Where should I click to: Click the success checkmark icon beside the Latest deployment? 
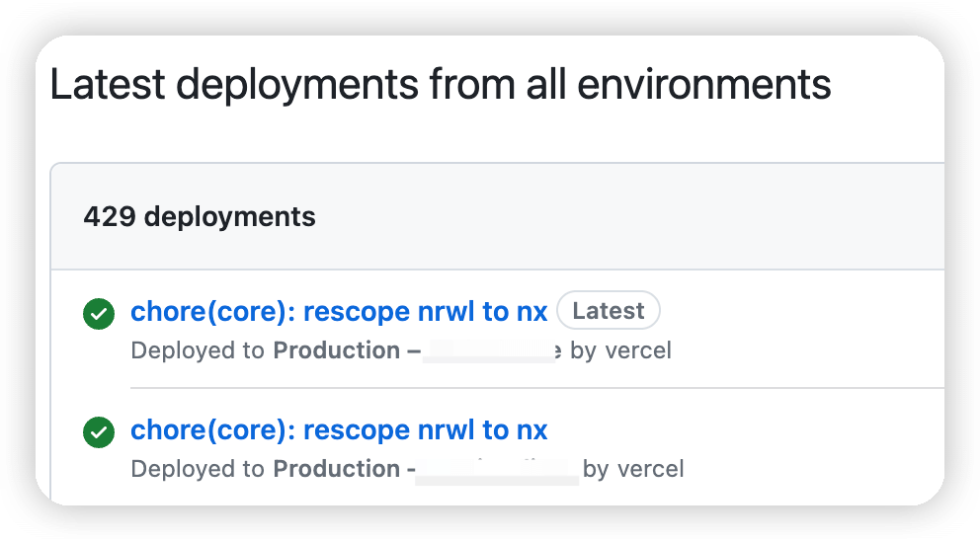click(99, 314)
